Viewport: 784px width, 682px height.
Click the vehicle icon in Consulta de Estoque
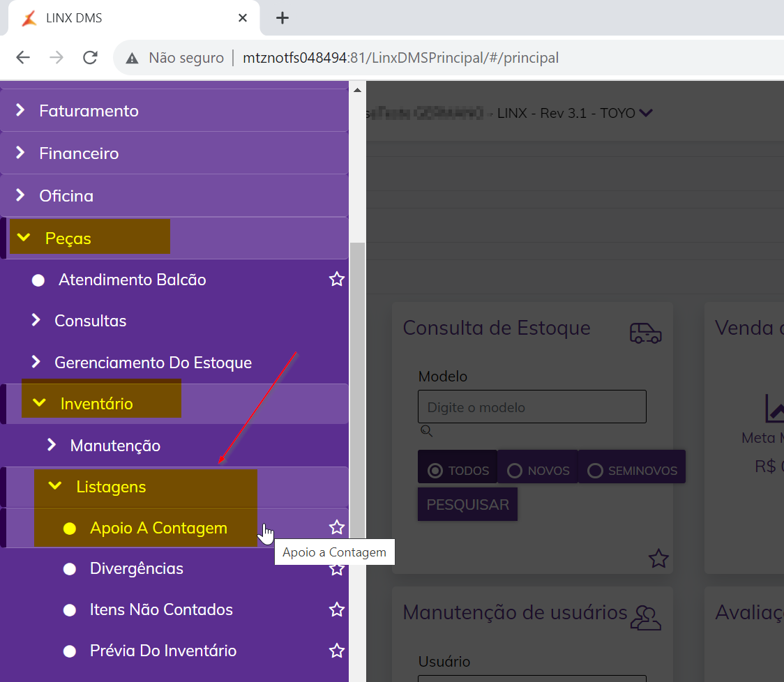645,333
